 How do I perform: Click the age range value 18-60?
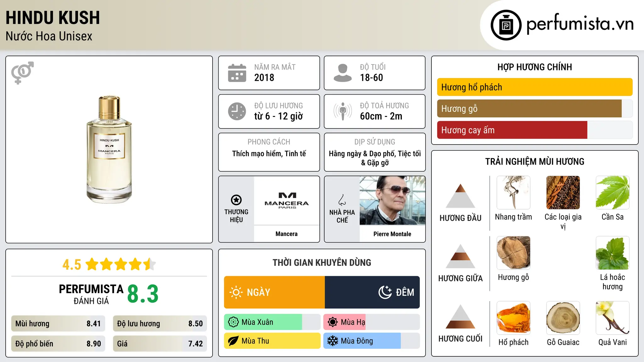coord(371,77)
